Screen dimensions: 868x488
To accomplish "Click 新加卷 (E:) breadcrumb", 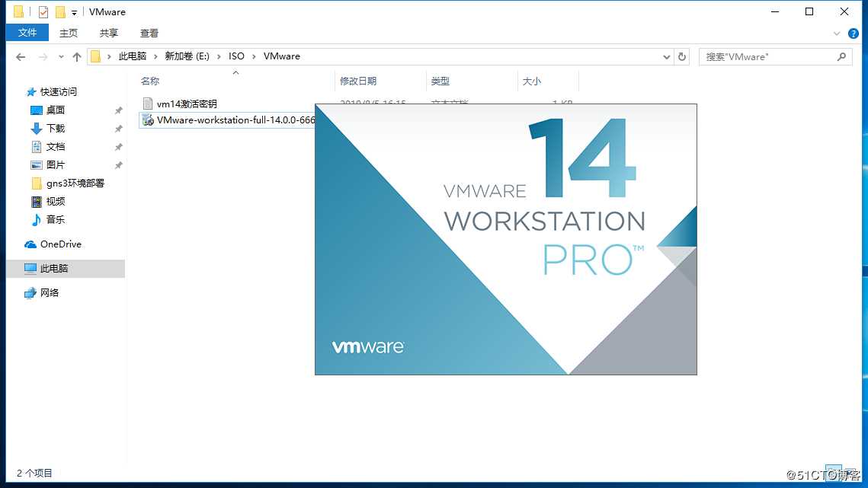I will click(187, 56).
